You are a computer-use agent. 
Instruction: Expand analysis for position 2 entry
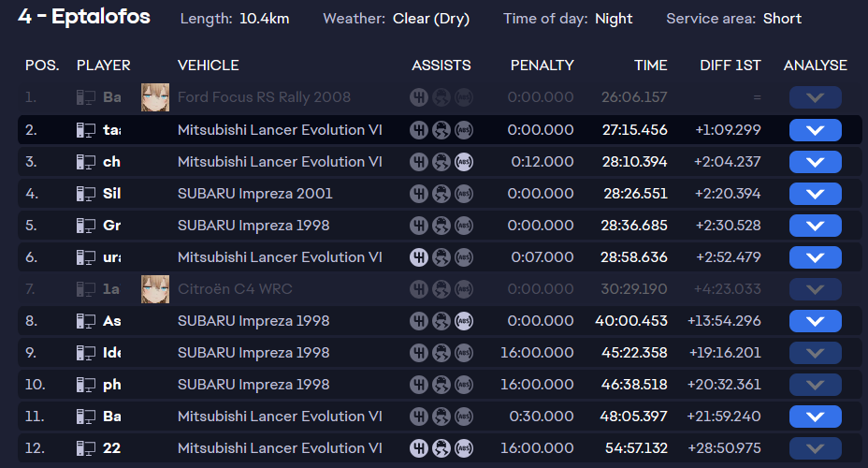coord(816,130)
